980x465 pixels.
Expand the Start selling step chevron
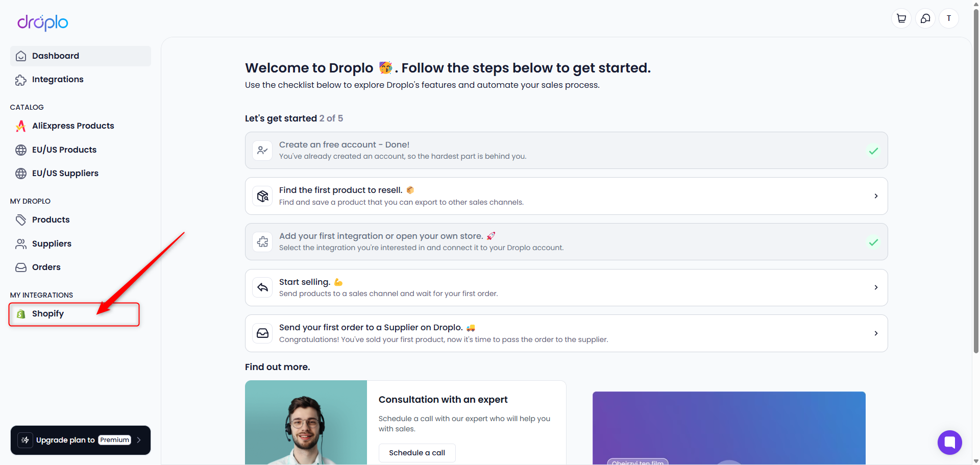tap(876, 287)
